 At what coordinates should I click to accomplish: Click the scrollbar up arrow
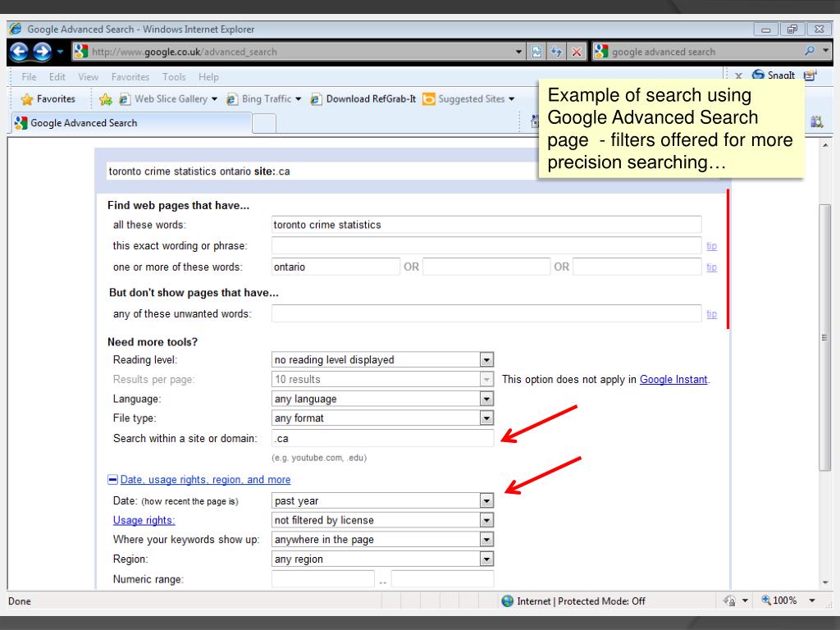pyautogui.click(x=824, y=145)
